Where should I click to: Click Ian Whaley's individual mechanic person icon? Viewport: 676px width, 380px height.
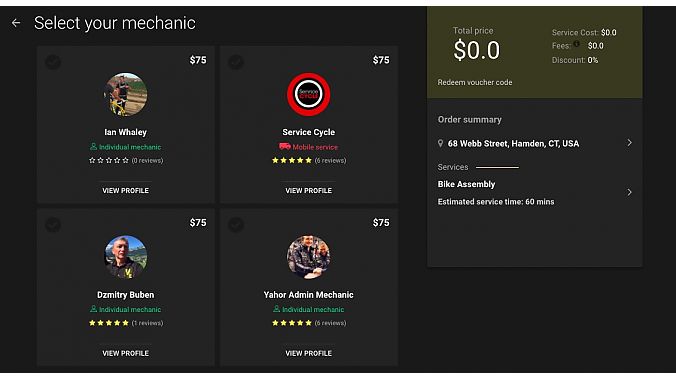click(x=93, y=147)
